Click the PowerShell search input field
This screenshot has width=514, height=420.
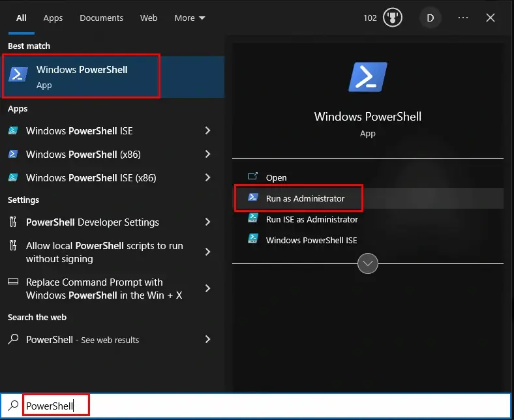coord(261,406)
